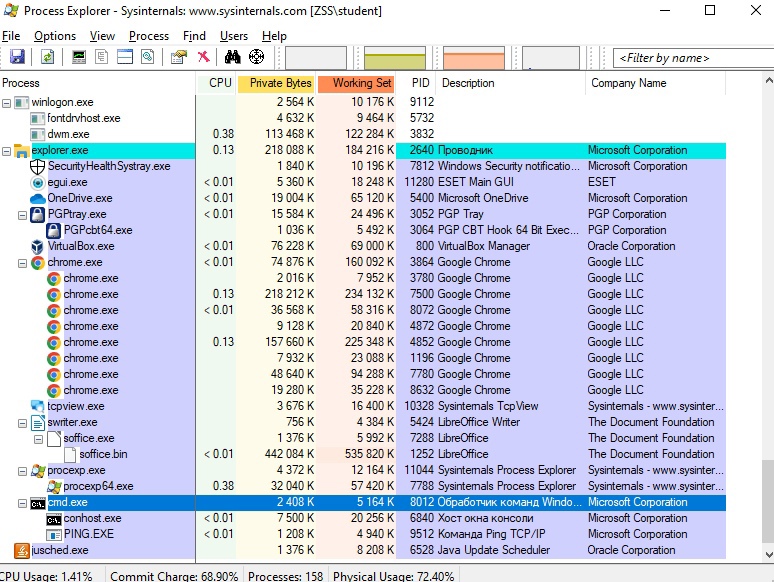The image size is (774, 582).
Task: Click the Filter by name field
Action: click(x=693, y=58)
